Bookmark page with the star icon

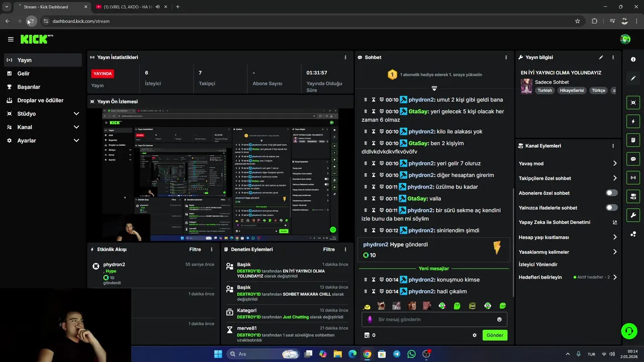[x=578, y=21]
